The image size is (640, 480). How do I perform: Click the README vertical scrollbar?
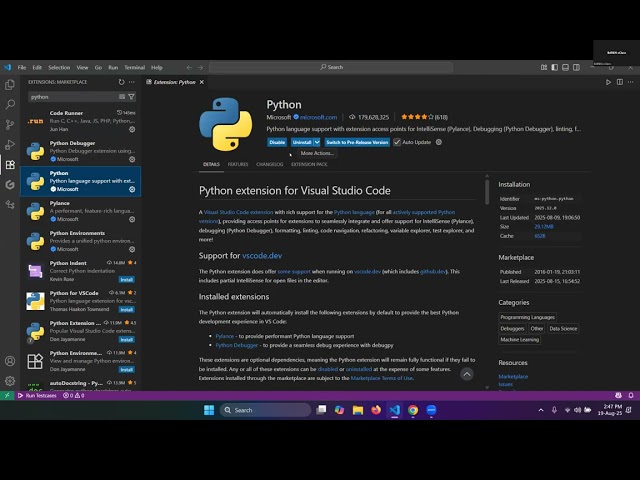click(487, 192)
